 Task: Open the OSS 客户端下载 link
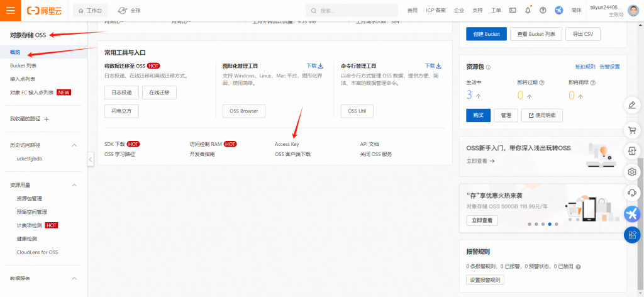coord(292,154)
